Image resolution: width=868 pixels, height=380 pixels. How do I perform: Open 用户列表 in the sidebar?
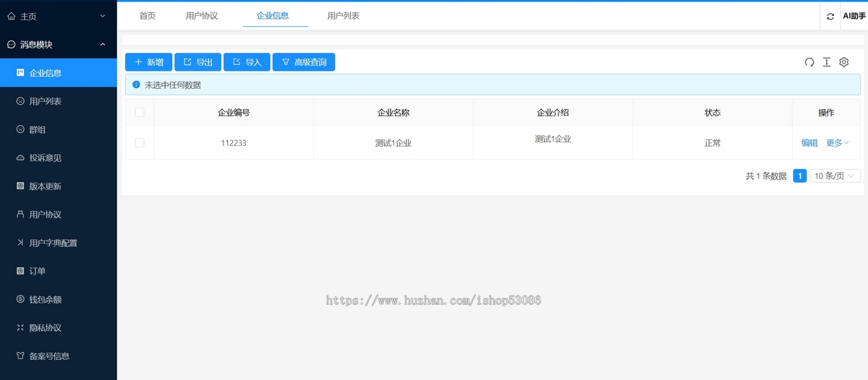click(x=59, y=101)
